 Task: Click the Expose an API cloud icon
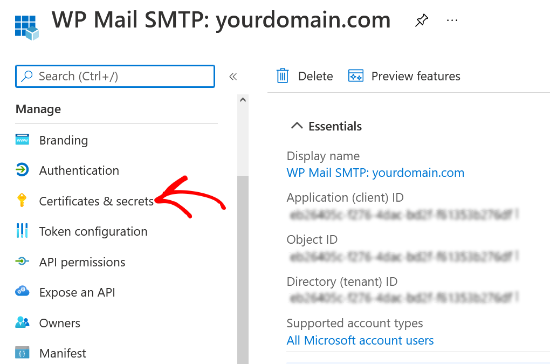coord(22,291)
